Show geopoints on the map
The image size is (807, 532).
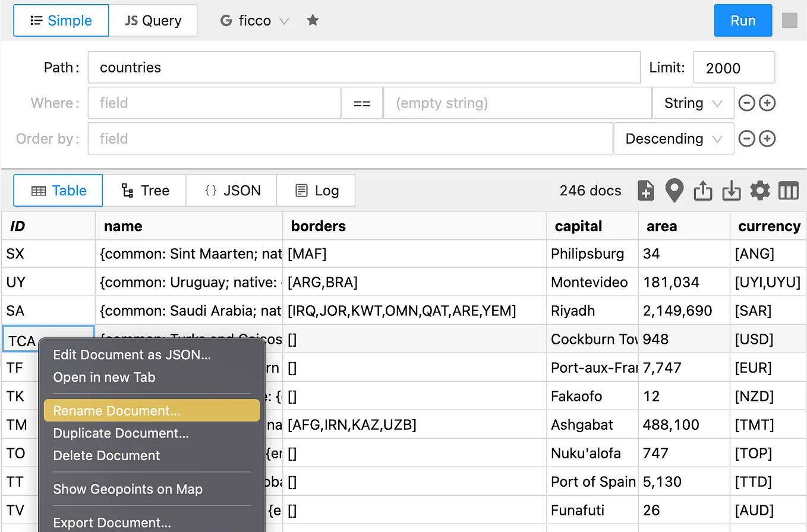tap(674, 191)
